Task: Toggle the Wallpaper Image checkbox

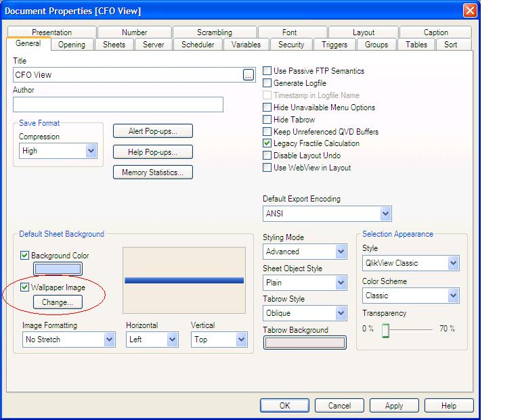Action: point(25,287)
